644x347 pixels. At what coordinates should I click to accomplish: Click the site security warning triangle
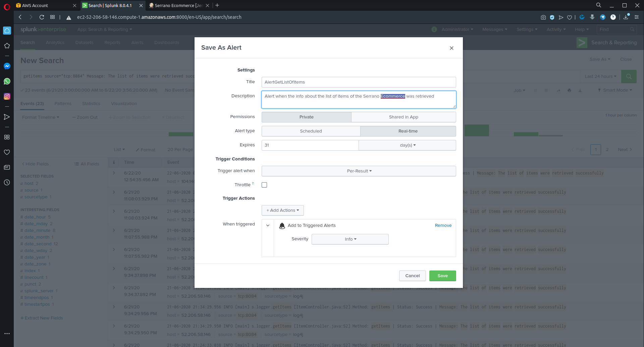[x=69, y=17]
